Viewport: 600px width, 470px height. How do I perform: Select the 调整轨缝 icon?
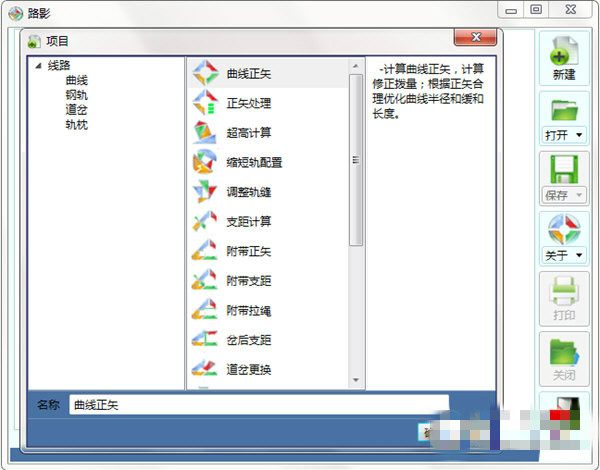click(x=205, y=191)
